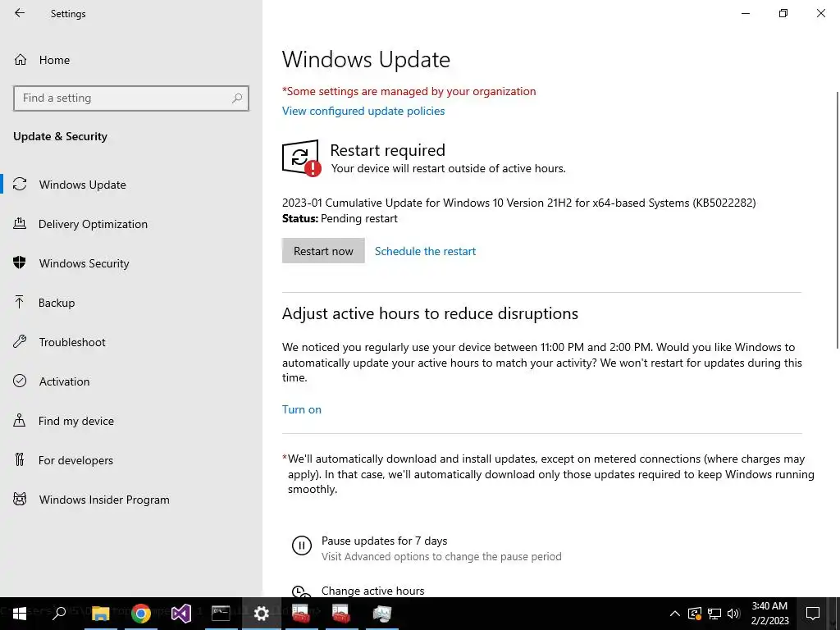
Task: Open the Windows Start menu
Action: (x=20, y=614)
